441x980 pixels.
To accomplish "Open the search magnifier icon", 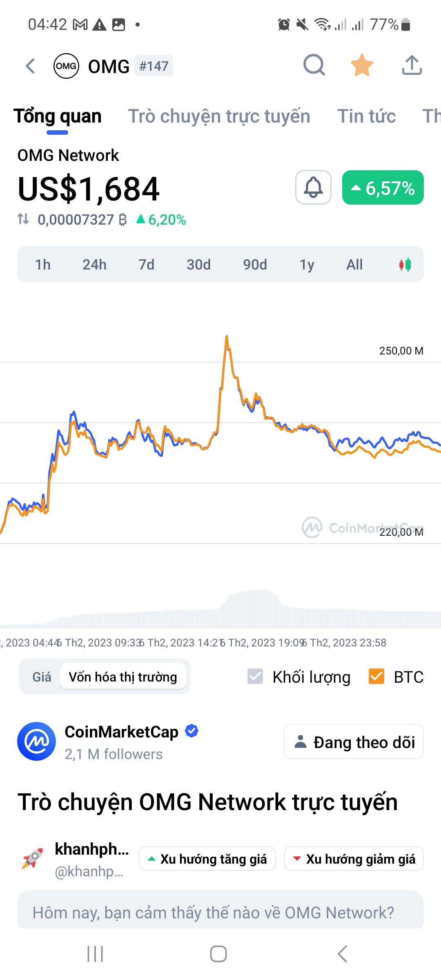I will pyautogui.click(x=314, y=65).
